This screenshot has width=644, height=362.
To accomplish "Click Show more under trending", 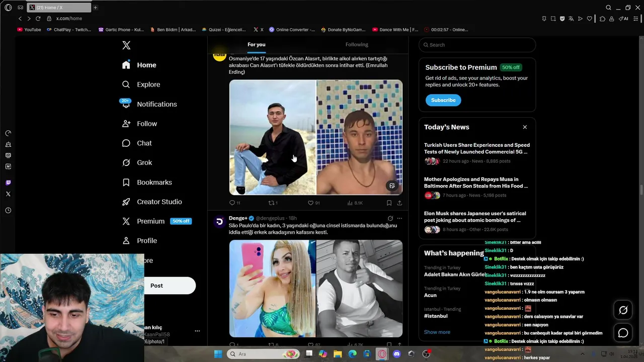I will click(x=437, y=332).
